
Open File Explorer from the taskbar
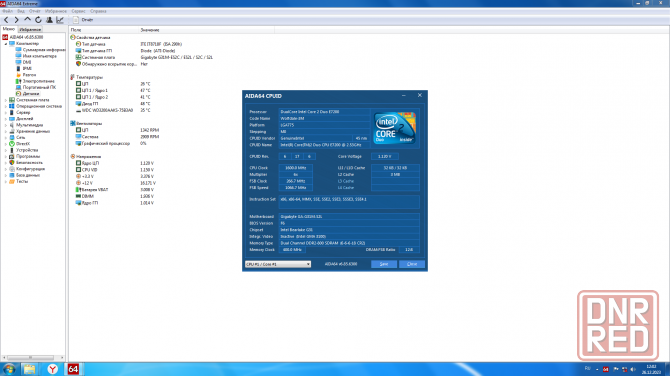(29, 369)
